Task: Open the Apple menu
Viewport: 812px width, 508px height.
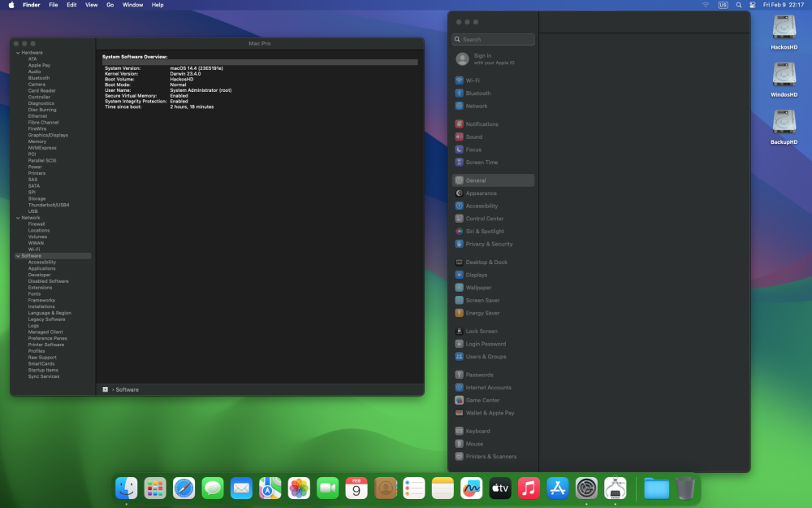Action: (11, 5)
